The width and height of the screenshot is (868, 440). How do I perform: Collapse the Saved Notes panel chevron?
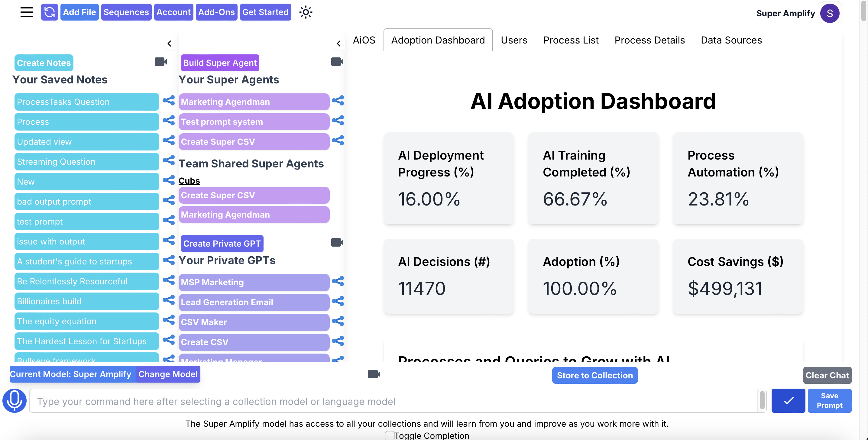pyautogui.click(x=170, y=44)
